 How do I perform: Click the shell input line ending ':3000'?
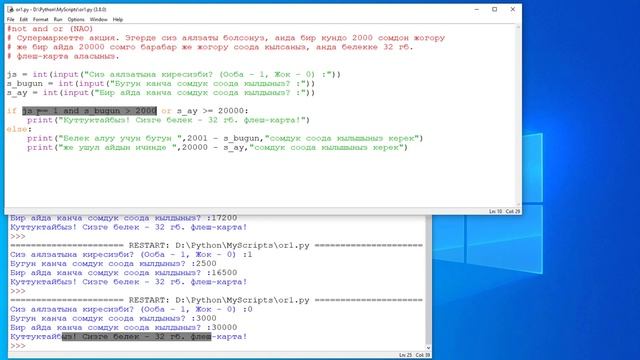tap(113, 318)
